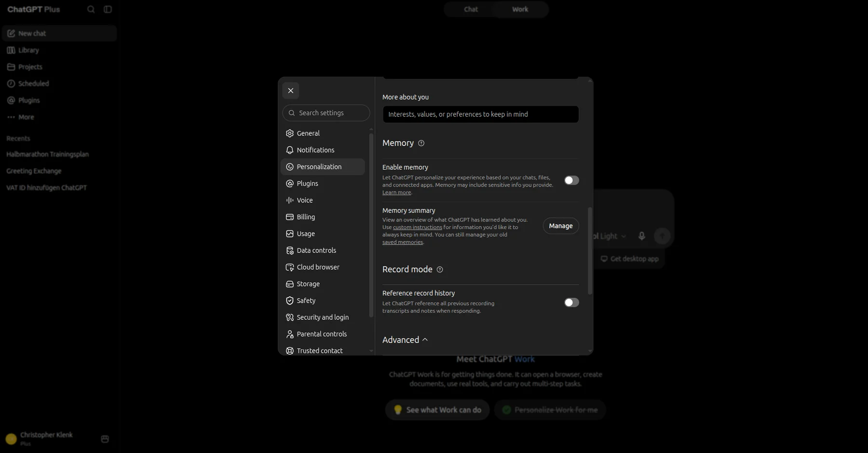Switch to the Work tab
This screenshot has height=453, width=868.
(520, 9)
